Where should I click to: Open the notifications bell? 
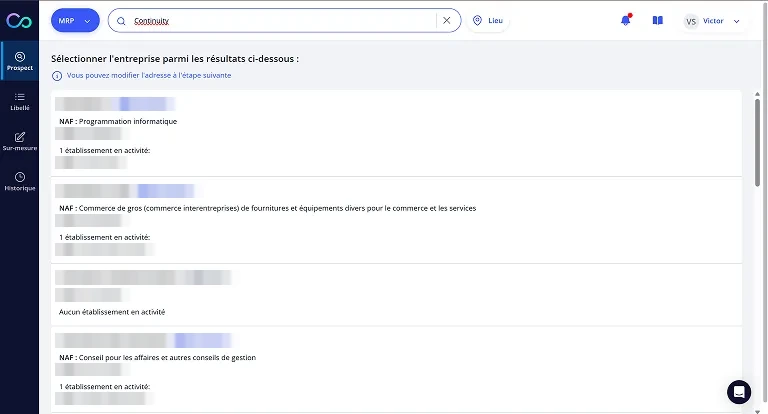coord(625,21)
